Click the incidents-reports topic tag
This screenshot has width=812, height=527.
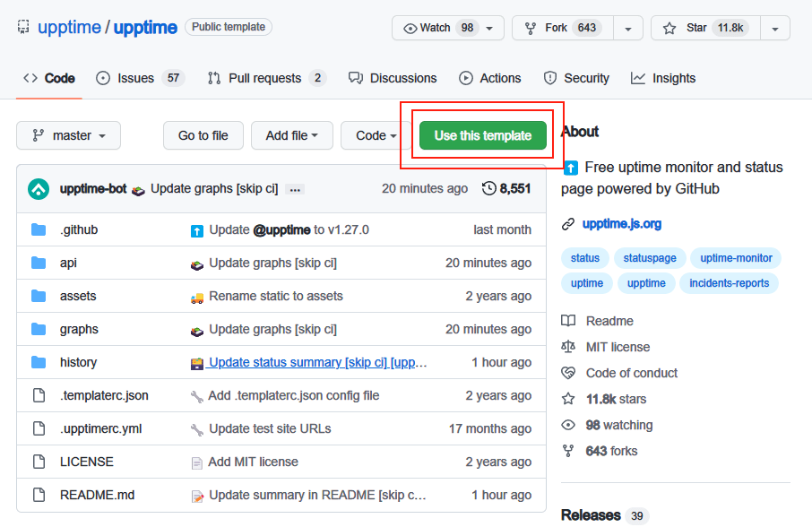click(730, 283)
